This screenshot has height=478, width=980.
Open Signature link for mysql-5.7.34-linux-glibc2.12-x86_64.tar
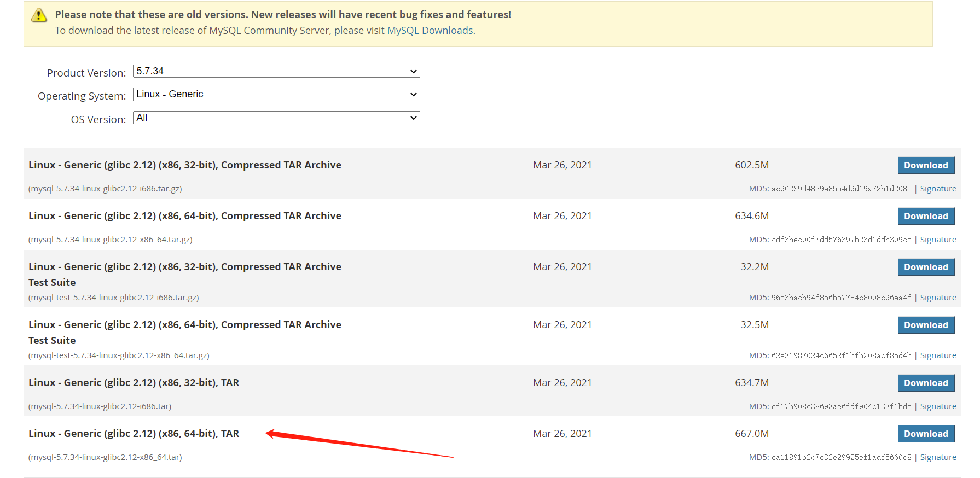pyautogui.click(x=938, y=457)
